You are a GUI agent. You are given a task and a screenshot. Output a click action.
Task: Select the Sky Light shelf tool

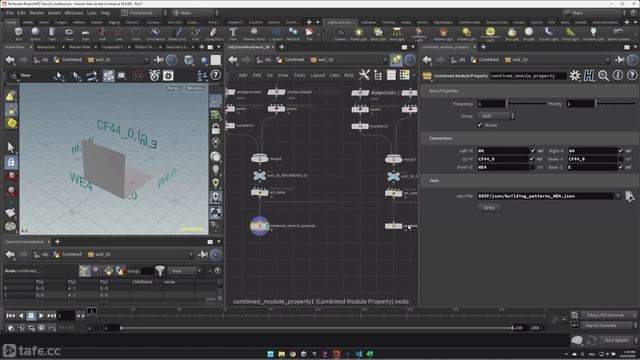point(511,33)
